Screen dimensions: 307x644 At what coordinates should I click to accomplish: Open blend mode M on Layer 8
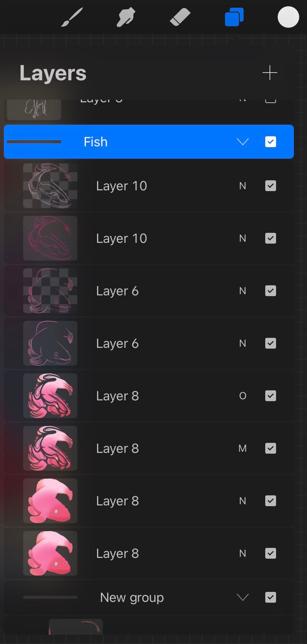(242, 448)
